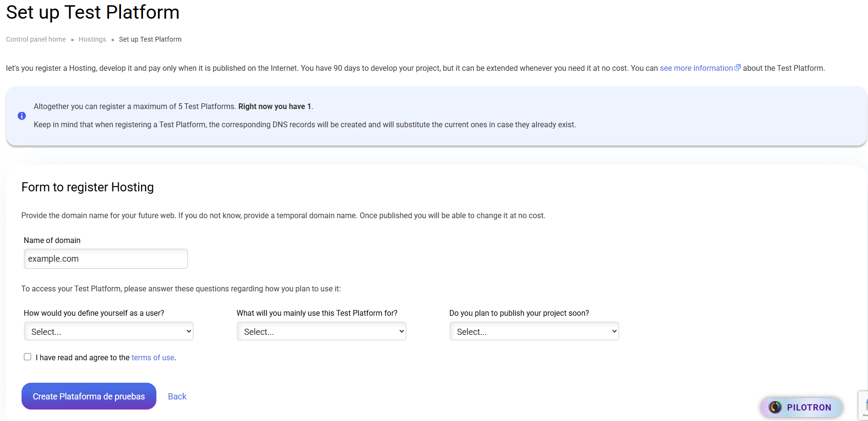Click the blue info icon in the notice box
This screenshot has height=421, width=868.
pos(22,116)
